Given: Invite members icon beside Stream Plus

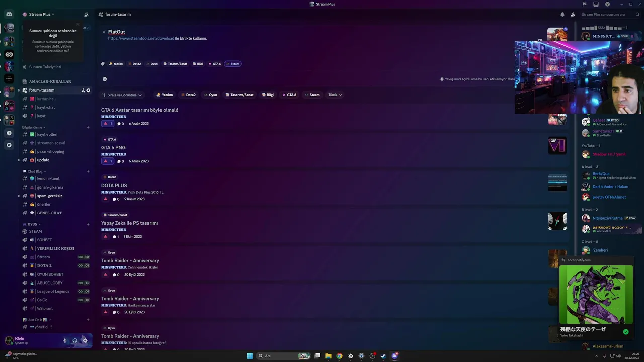Looking at the screenshot, I should click(86, 14).
